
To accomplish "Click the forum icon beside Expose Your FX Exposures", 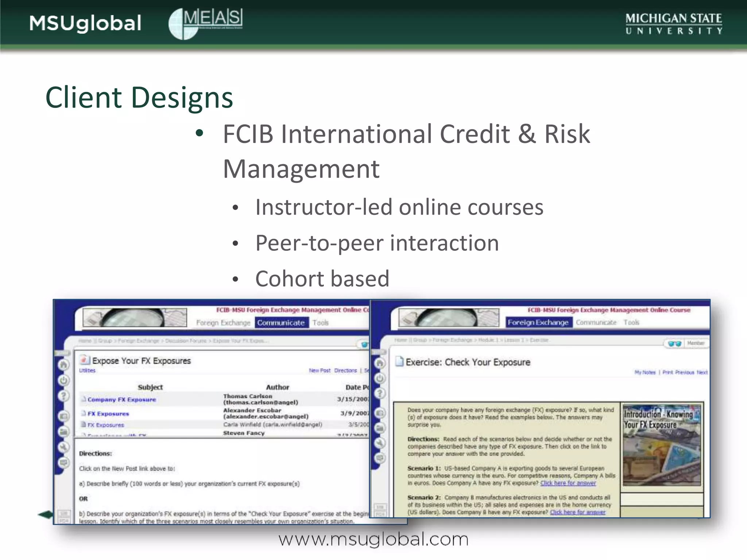I will [x=84, y=360].
